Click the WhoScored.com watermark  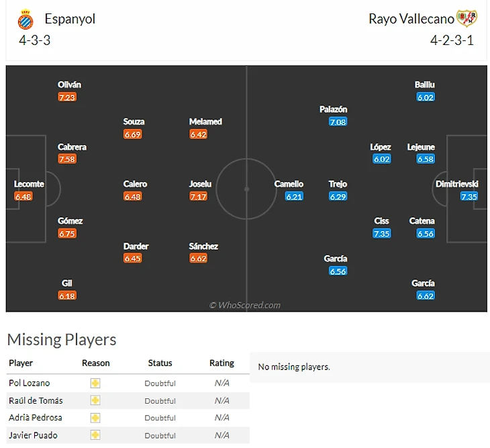[x=245, y=305]
